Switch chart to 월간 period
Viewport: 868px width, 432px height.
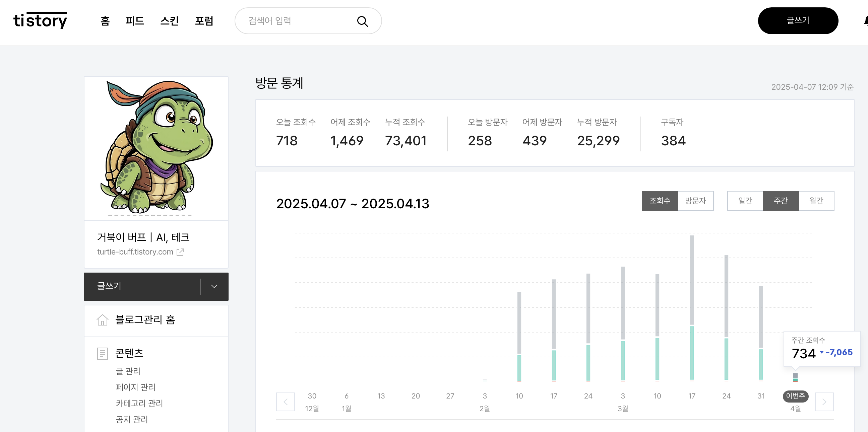coord(816,201)
